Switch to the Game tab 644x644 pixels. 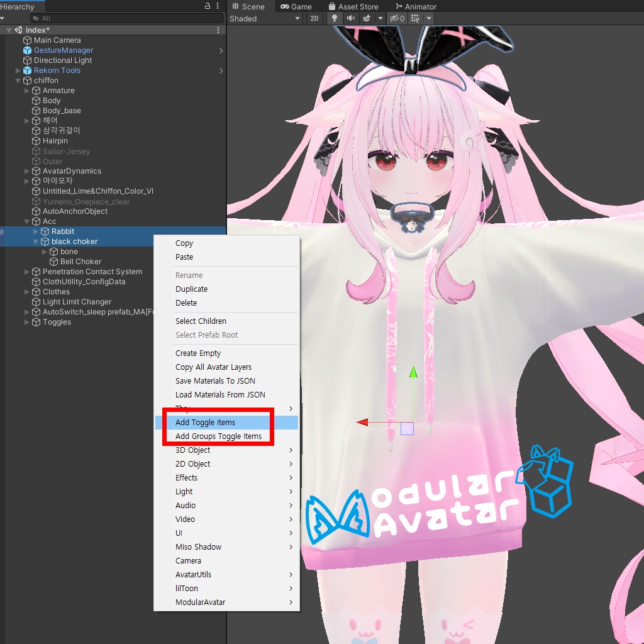(296, 6)
